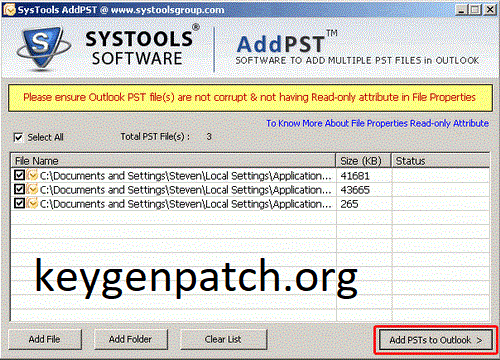This screenshot has height=360, width=500.
Task: Close the AddPST window
Action: pos(490,10)
